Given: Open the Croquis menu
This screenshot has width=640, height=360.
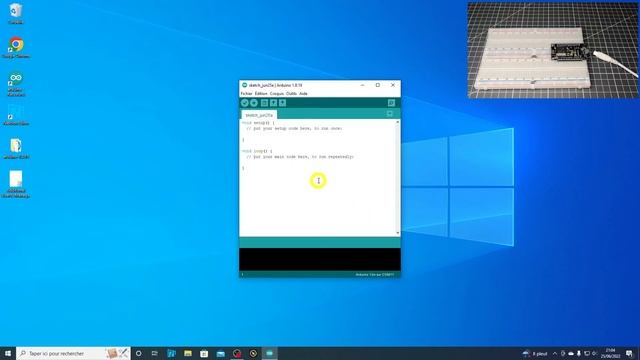Looking at the screenshot, I should tap(277, 93).
